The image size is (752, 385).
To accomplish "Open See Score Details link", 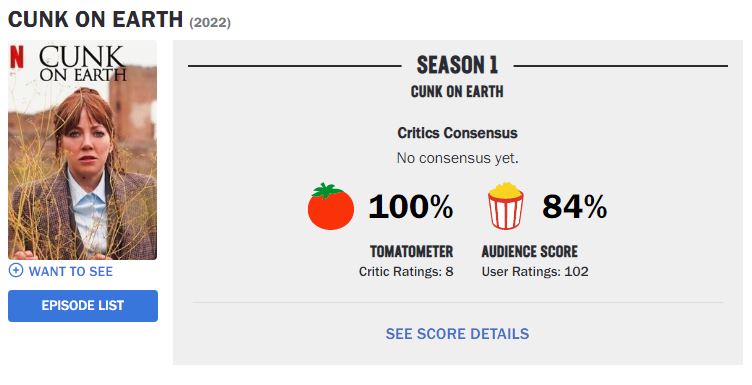I will (458, 334).
